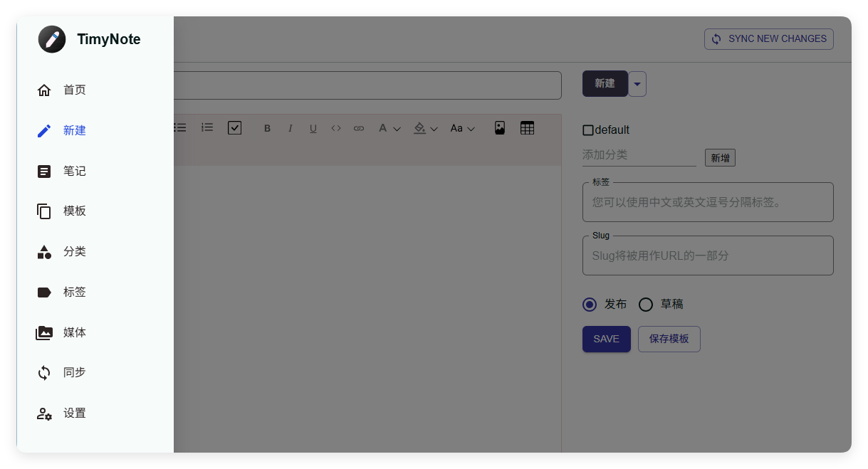Screen dimensions: 868x469
Task: Open the 笔记 notes section in sidebar
Action: tap(75, 171)
